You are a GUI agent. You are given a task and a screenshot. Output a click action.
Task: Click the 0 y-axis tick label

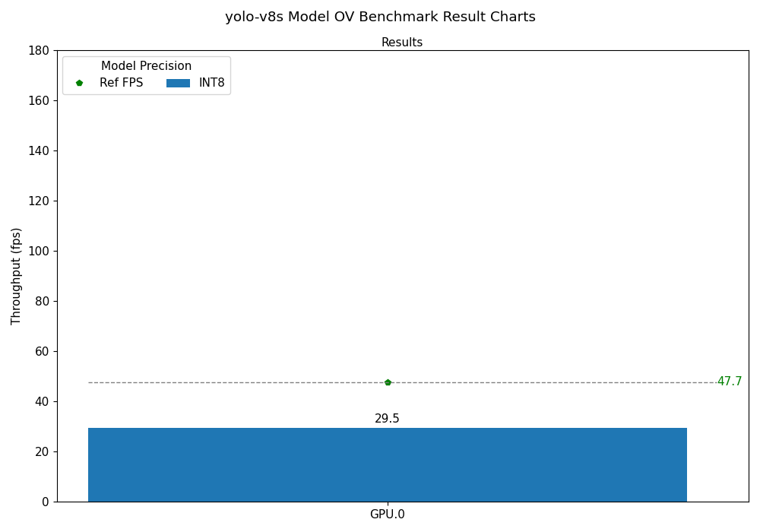pyautogui.click(x=45, y=502)
